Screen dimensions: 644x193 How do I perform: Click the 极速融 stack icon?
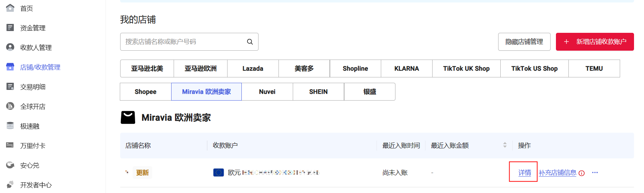(10, 126)
